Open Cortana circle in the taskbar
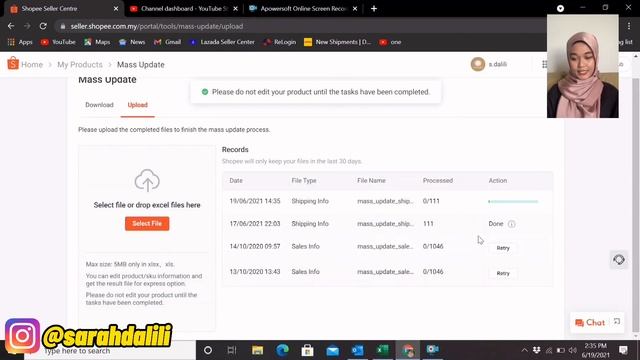Viewport: 640px width, 360px height. (208, 350)
